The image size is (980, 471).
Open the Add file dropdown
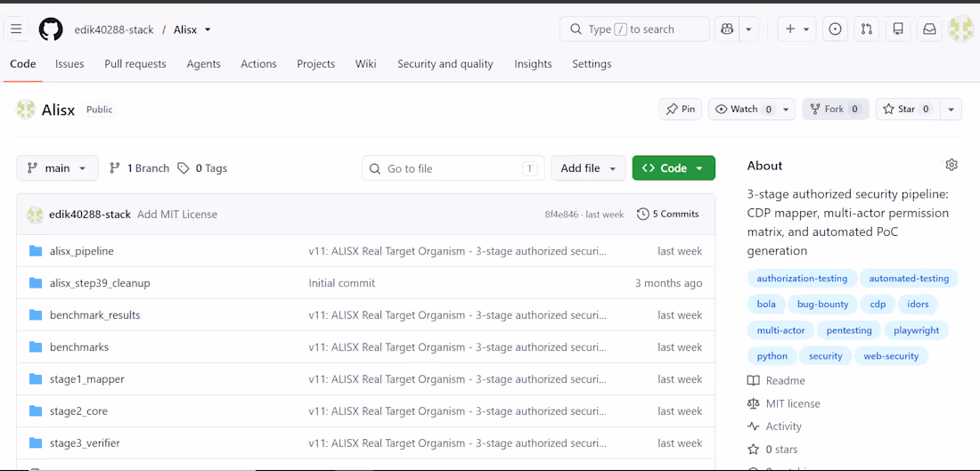(588, 168)
